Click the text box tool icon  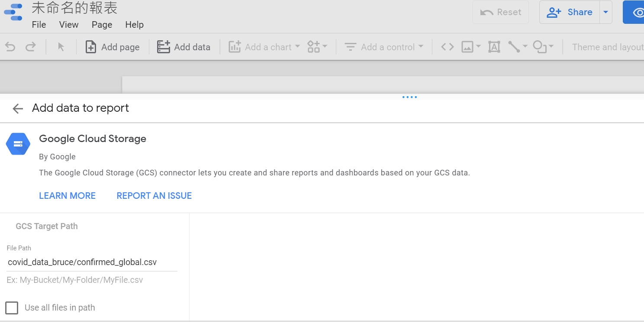click(494, 47)
